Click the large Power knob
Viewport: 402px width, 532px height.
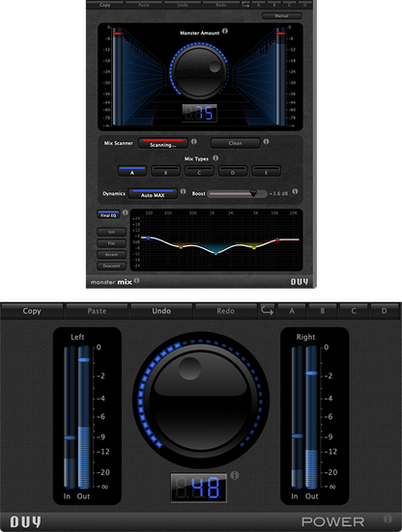pyautogui.click(x=201, y=401)
